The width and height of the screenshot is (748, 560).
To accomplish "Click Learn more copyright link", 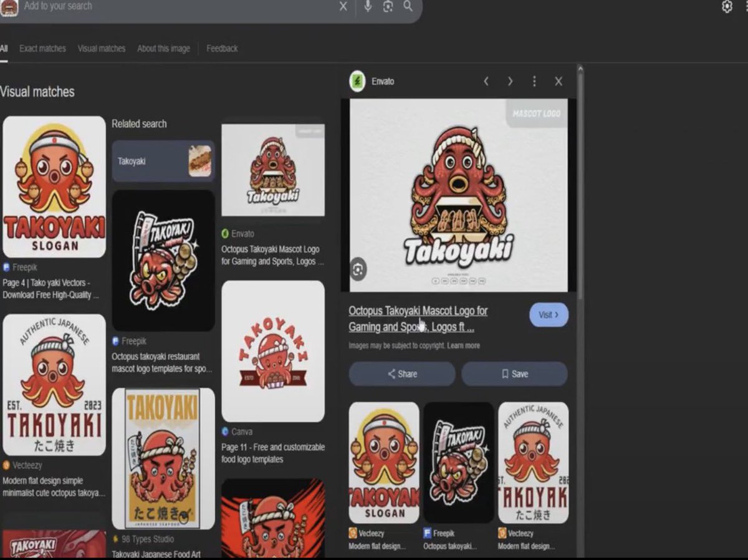I will [x=464, y=345].
